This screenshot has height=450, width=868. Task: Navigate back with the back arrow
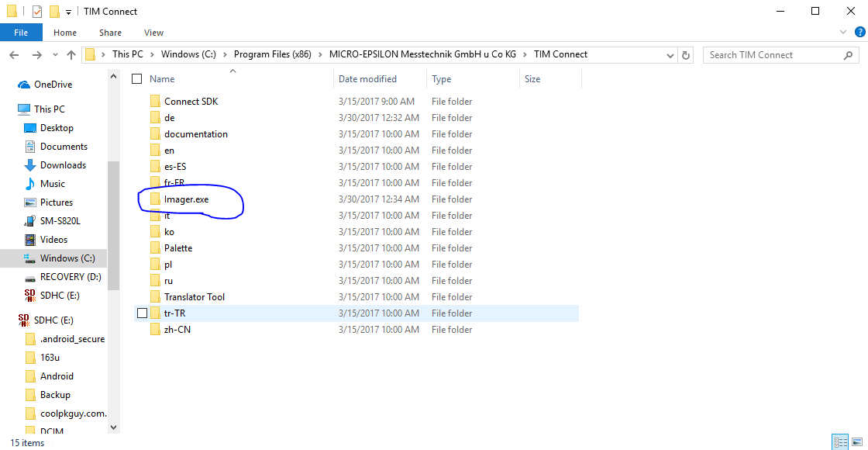tap(15, 55)
